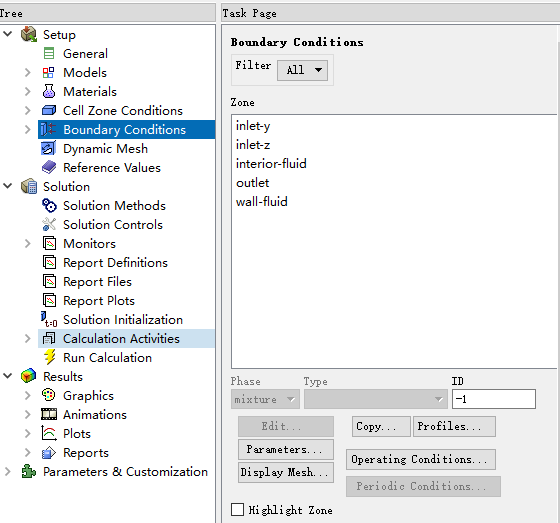Expand the Boundary Conditions node
Screen dimensions: 560x523
[x=28, y=129]
